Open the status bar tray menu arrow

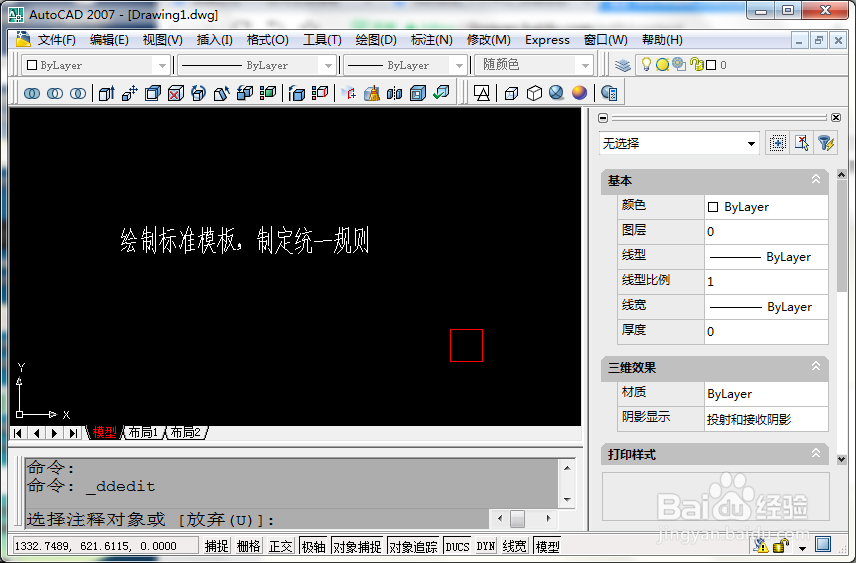coord(802,548)
